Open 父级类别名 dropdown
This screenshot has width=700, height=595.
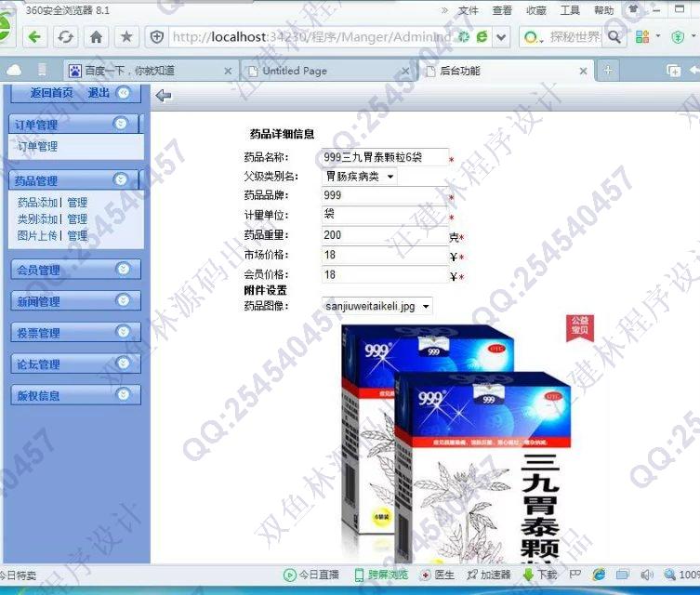(359, 177)
